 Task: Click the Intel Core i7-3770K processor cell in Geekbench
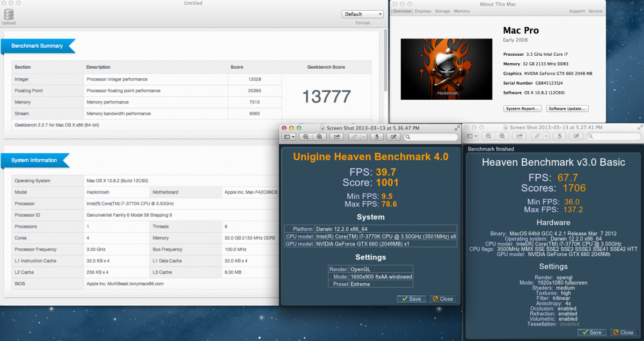point(130,204)
